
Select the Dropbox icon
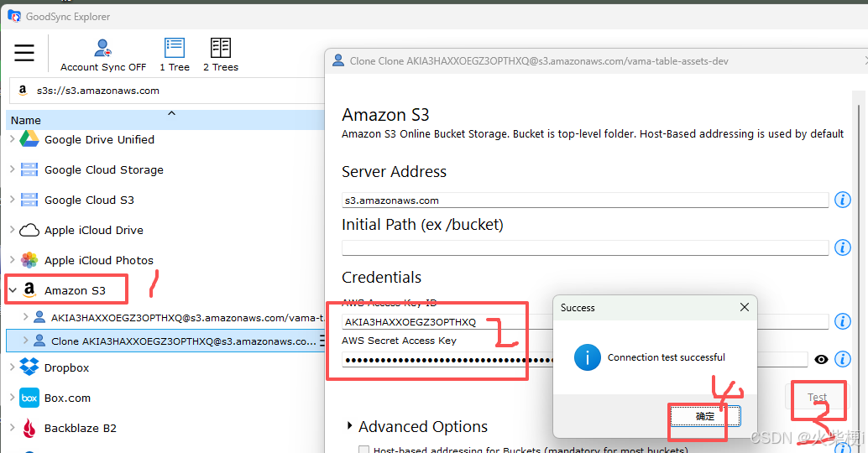tap(29, 367)
